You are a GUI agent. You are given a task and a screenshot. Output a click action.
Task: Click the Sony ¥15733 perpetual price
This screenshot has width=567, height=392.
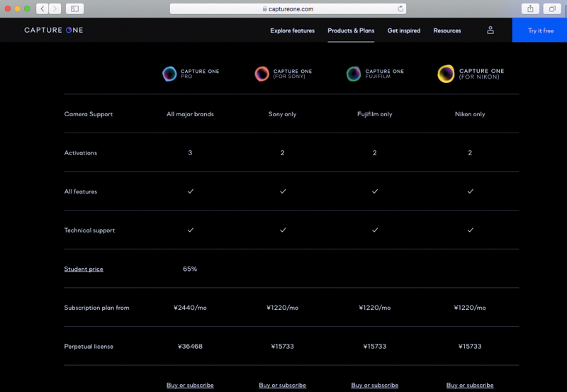[282, 347]
